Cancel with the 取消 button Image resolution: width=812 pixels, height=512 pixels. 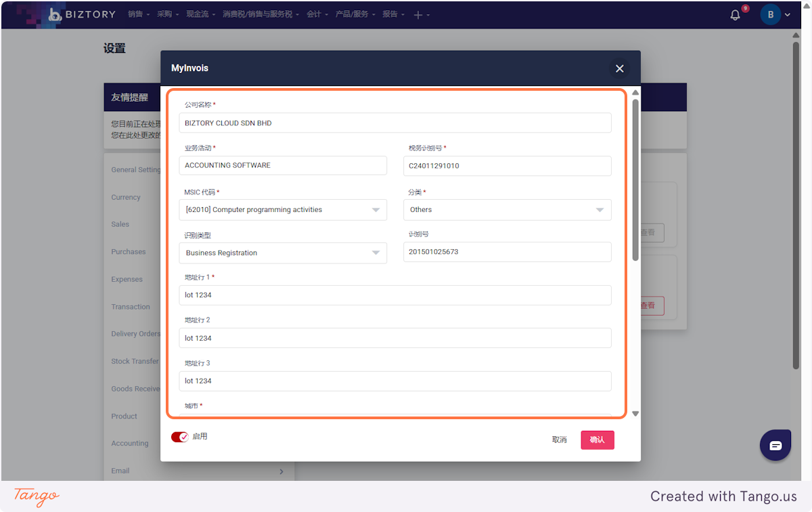559,440
